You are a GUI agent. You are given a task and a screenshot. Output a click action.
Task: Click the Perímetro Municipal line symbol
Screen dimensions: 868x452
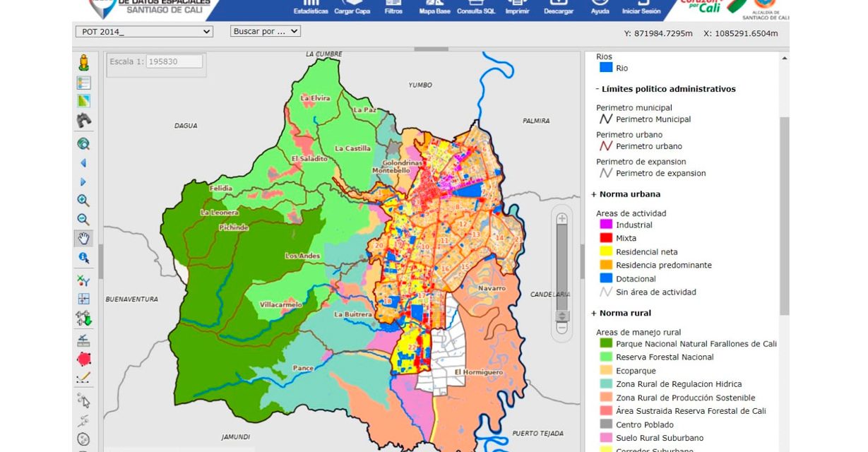[605, 119]
